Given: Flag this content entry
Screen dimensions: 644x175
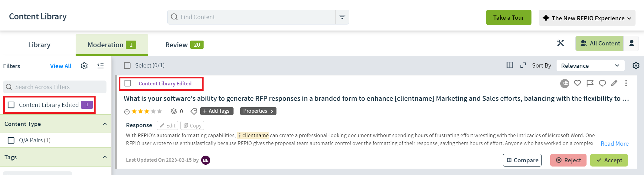Looking at the screenshot, I should 590,83.
